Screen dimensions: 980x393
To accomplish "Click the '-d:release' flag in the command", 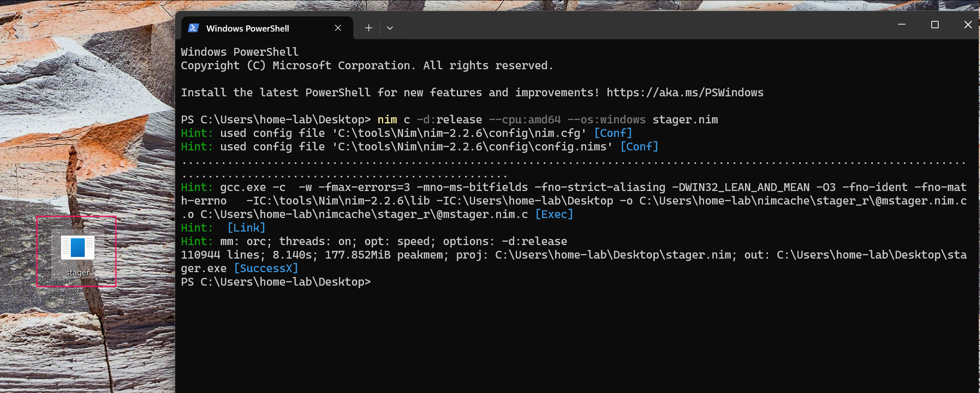I will pos(449,120).
